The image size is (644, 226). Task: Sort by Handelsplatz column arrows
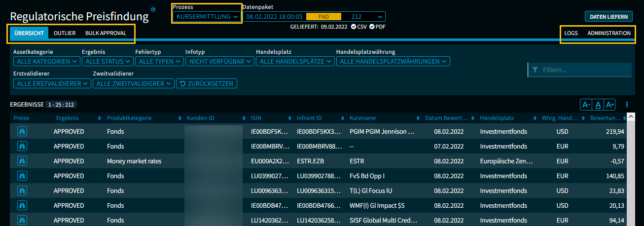click(535, 118)
